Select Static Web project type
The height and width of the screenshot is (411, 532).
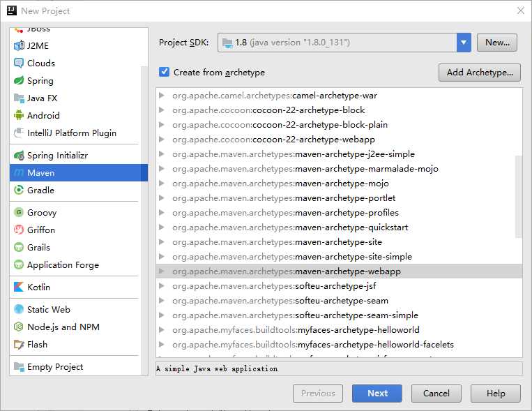[75, 309]
